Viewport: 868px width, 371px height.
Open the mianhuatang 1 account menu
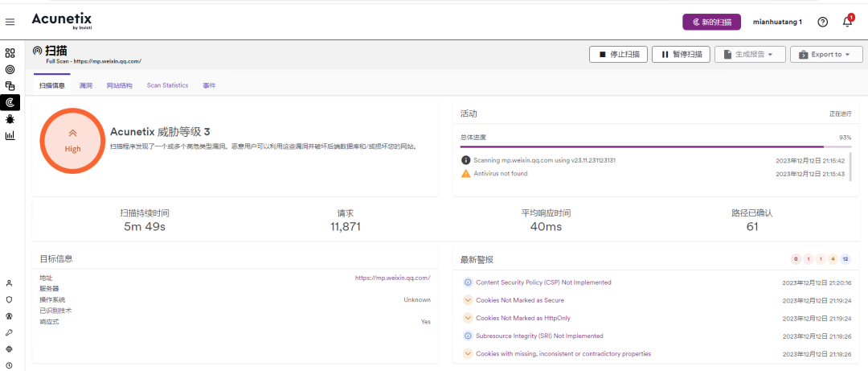(x=777, y=23)
